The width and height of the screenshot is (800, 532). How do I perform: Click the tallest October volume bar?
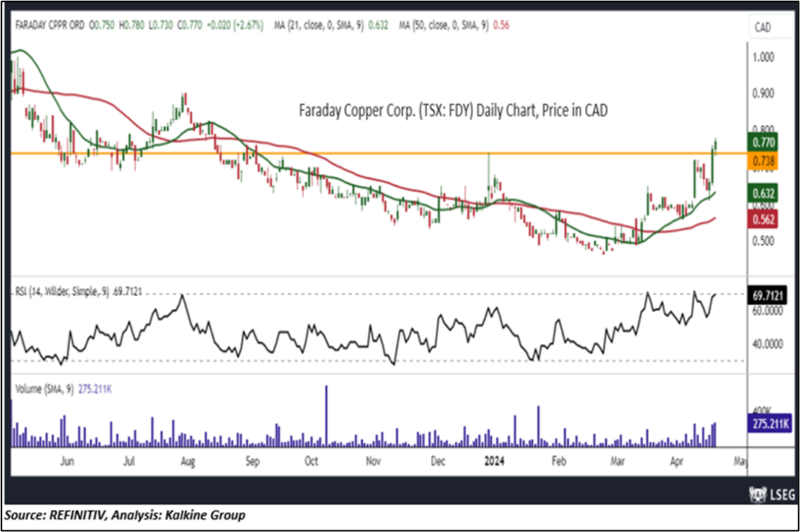327,416
